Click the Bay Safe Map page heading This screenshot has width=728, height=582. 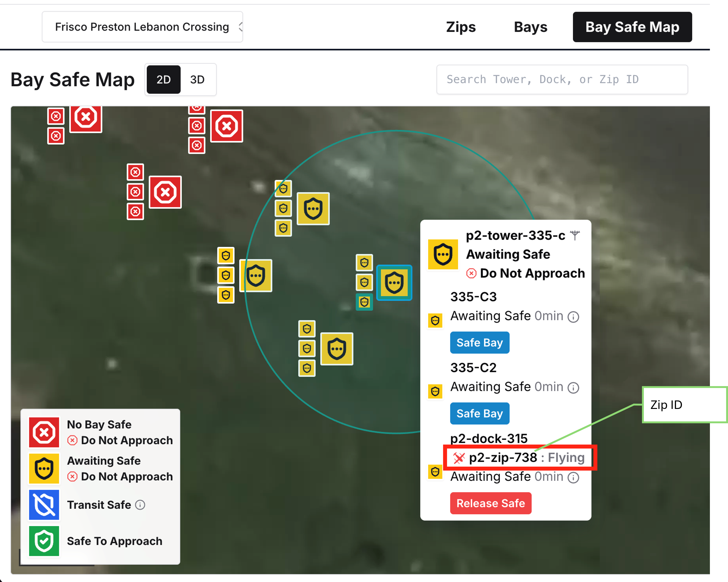(73, 80)
